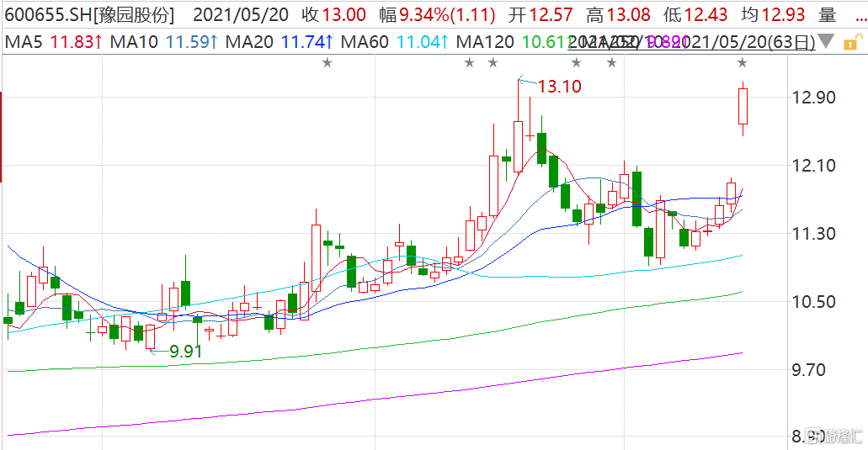Click the average price 均 12.93

pyautogui.click(x=773, y=15)
